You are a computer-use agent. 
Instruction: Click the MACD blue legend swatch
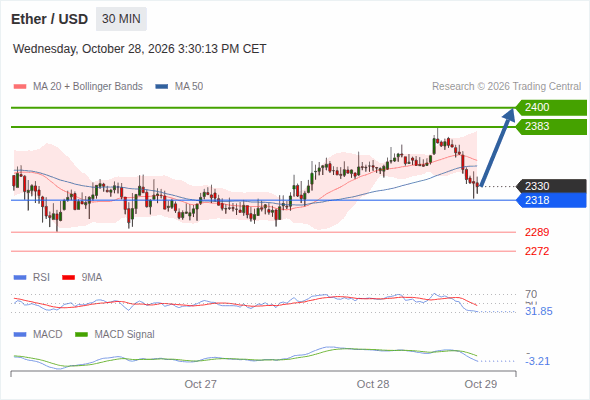[20, 335]
